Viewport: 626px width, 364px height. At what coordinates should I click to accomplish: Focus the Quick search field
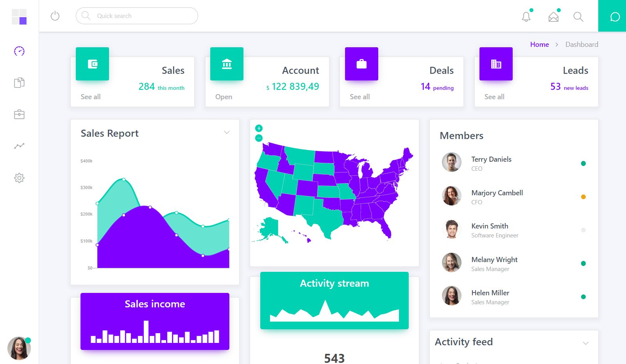click(141, 16)
